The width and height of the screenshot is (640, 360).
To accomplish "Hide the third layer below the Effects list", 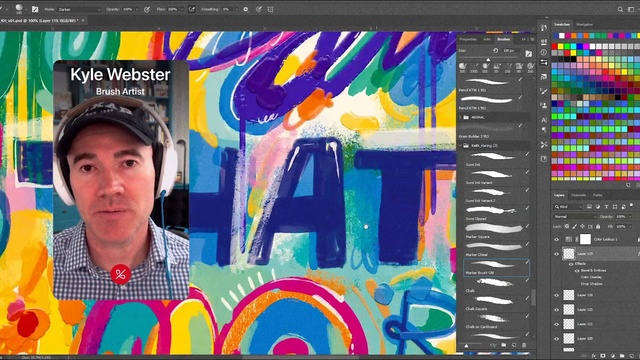I will click(556, 324).
